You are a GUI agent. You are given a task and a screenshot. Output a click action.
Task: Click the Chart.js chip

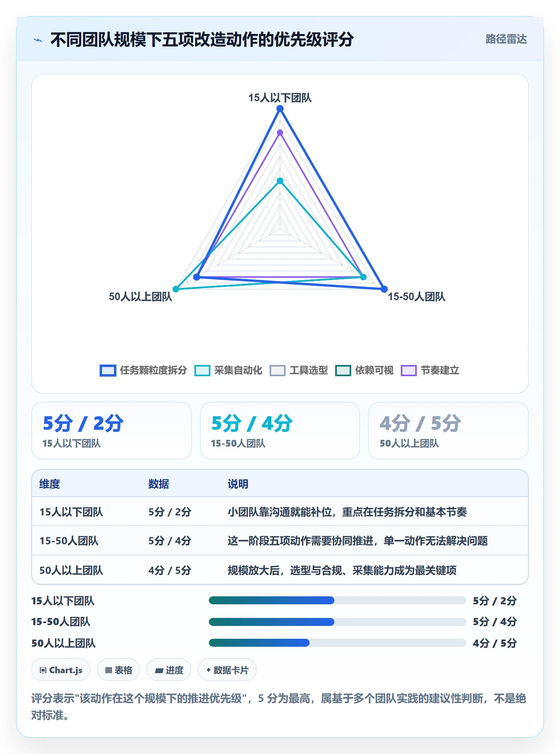tap(61, 670)
